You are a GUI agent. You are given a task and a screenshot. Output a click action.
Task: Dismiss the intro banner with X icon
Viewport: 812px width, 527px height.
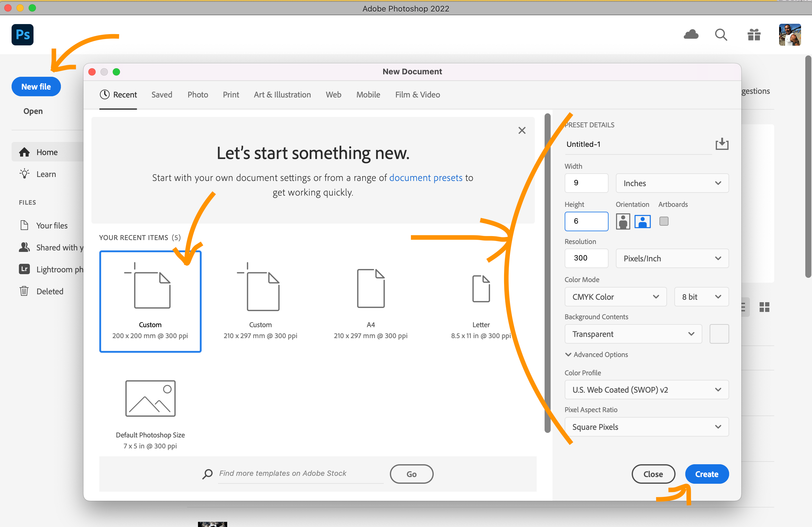click(x=522, y=130)
